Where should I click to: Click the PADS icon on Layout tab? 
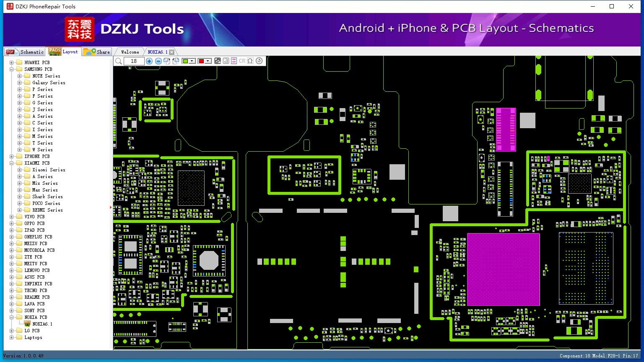55,52
